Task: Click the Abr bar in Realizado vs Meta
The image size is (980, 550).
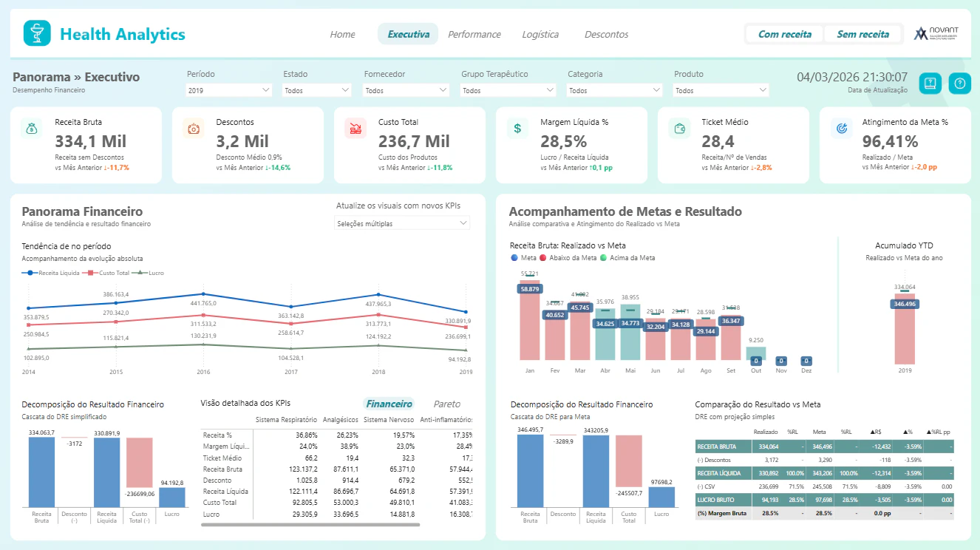Action: [605, 333]
